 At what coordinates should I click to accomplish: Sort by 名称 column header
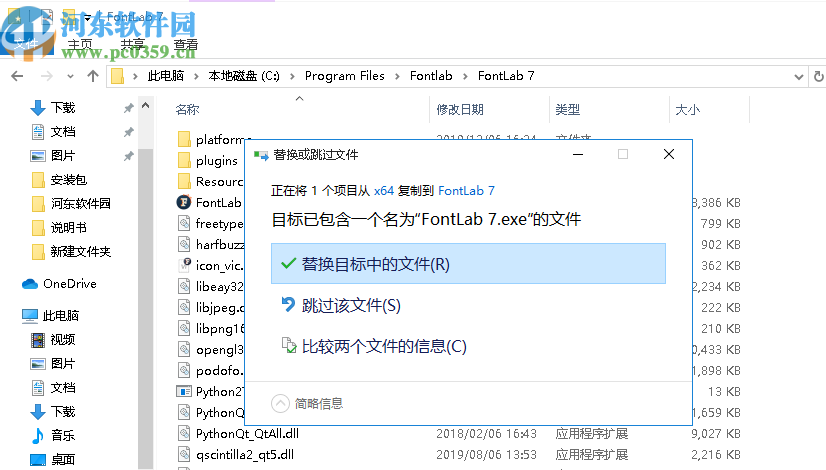tap(187, 110)
